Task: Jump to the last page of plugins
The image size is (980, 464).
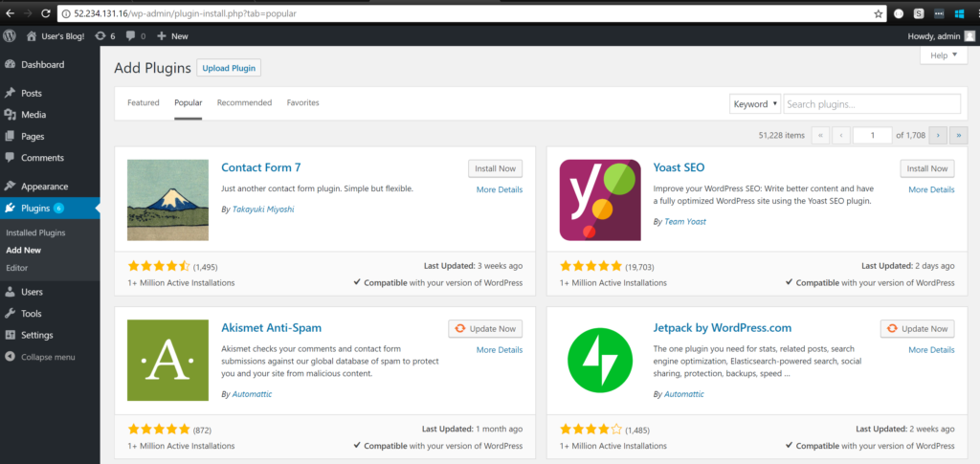Action: pos(959,135)
